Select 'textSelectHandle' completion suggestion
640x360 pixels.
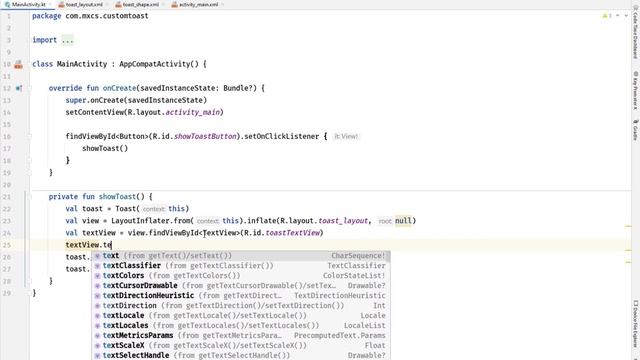tap(241, 355)
